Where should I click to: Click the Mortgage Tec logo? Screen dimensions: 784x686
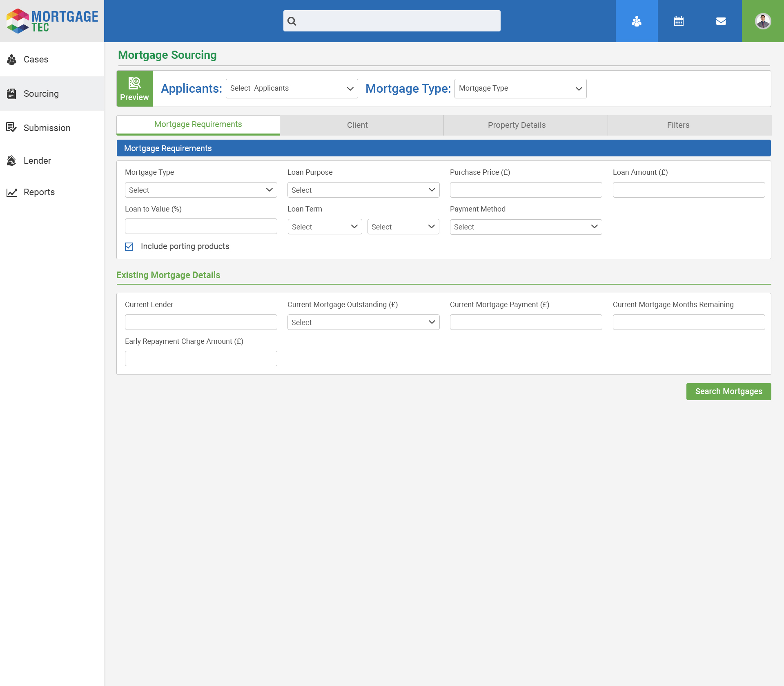tap(52, 21)
